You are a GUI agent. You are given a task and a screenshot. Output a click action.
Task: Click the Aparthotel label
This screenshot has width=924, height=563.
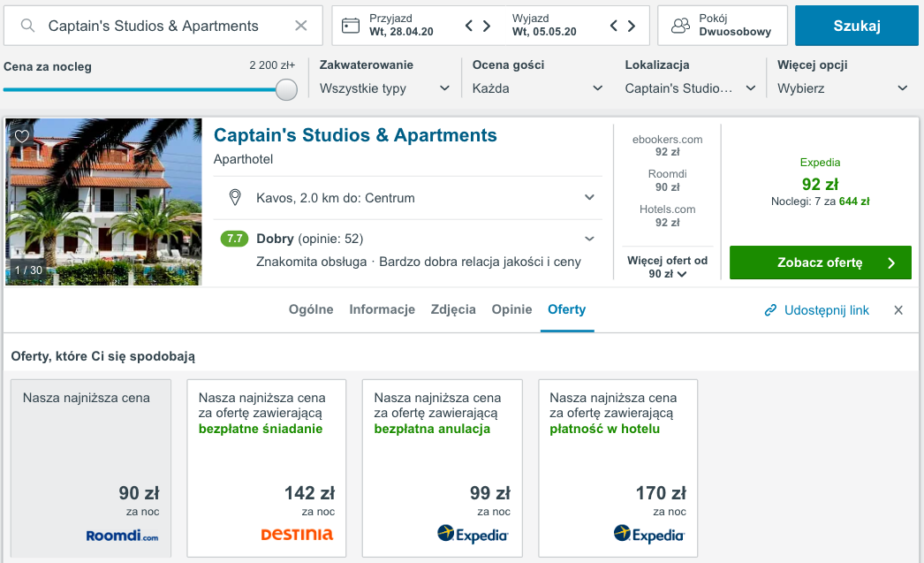pyautogui.click(x=244, y=159)
